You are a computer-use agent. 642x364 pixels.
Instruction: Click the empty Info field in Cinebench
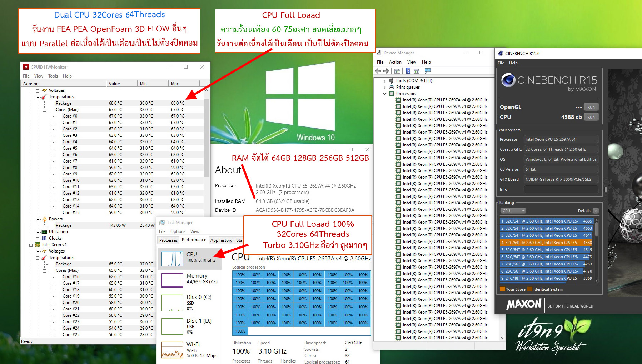pos(561,189)
